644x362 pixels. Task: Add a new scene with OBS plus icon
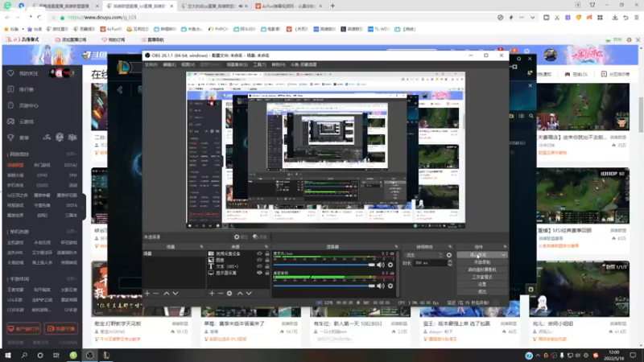147,294
